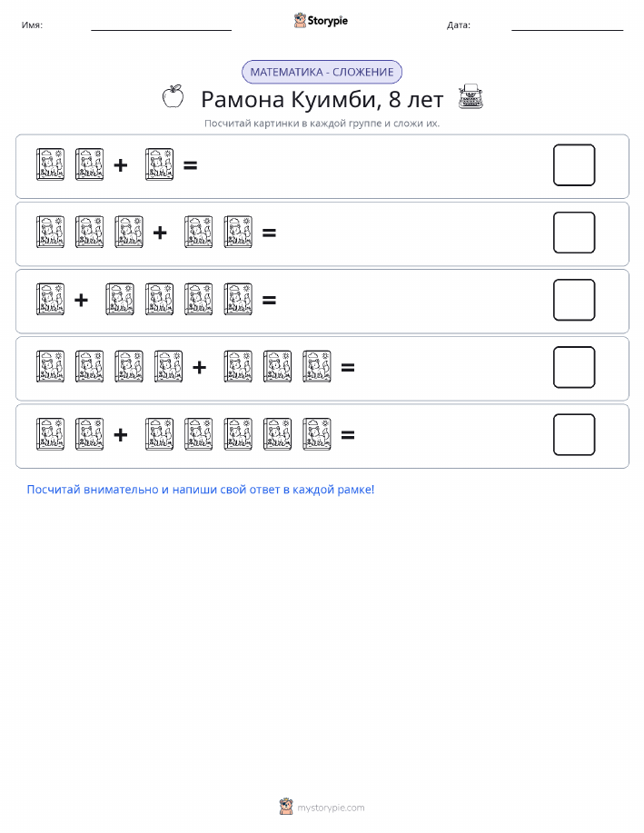Image resolution: width=644 pixels, height=833 pixels.
Task: Click the apple icon beside the title
Action: click(173, 96)
